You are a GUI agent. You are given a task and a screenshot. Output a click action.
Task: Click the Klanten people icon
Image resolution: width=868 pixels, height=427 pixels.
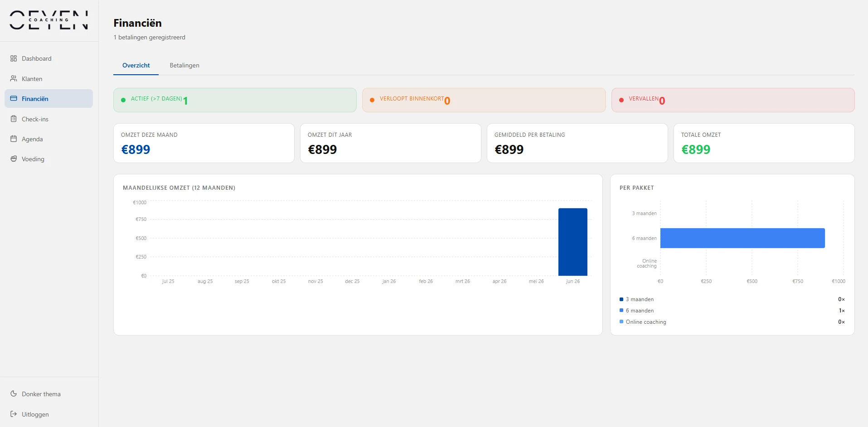point(14,79)
